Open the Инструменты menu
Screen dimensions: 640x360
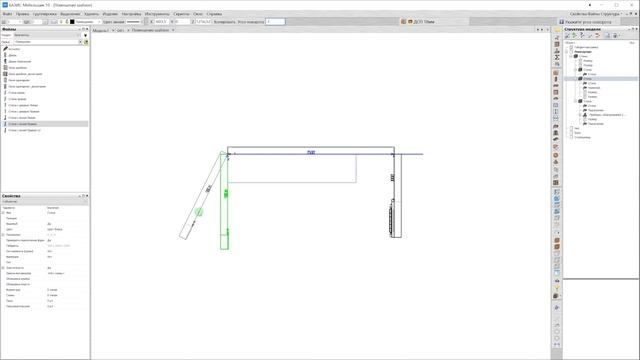click(157, 14)
